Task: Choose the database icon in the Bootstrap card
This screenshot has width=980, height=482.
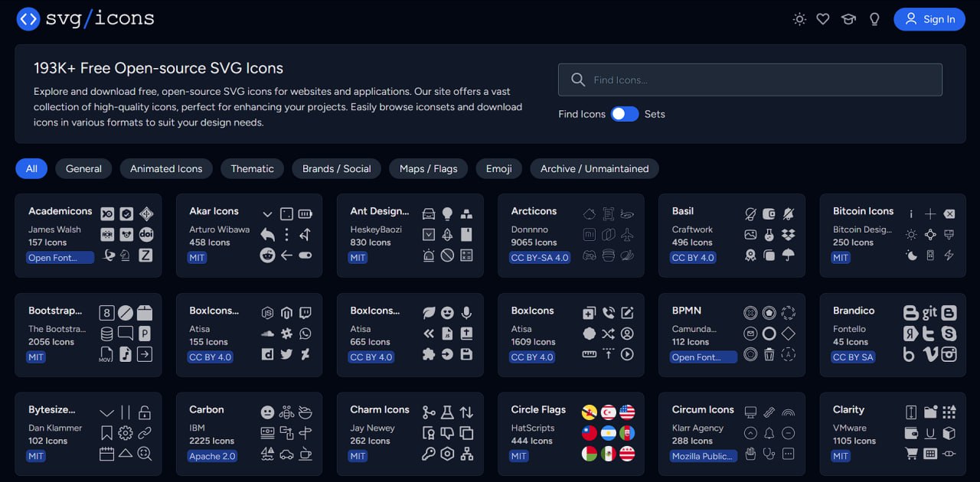Action: [x=106, y=334]
